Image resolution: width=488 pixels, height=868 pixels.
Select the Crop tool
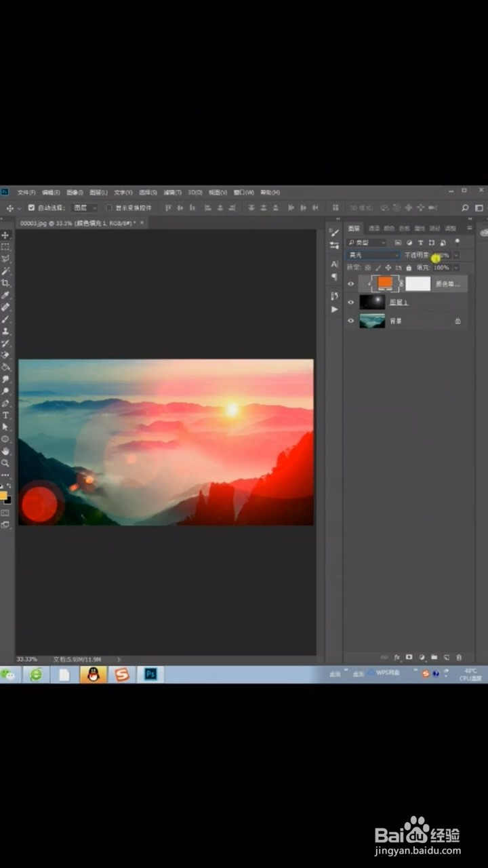pyautogui.click(x=5, y=283)
